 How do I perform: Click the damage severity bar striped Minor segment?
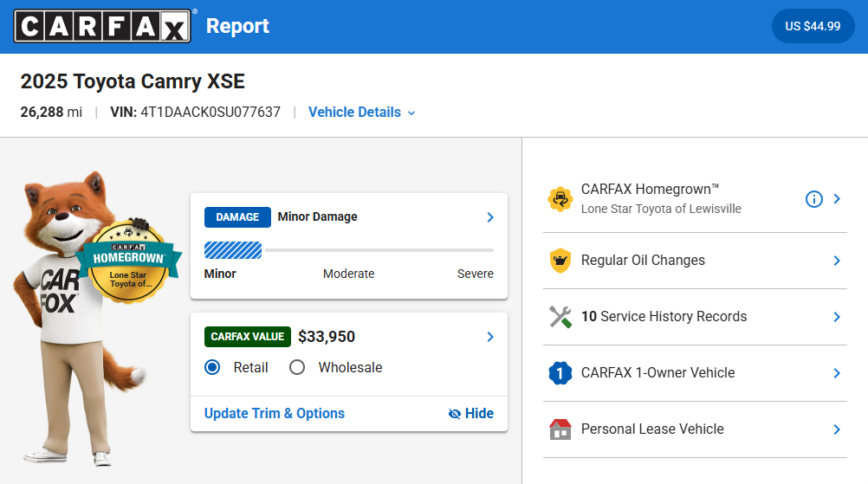point(233,250)
